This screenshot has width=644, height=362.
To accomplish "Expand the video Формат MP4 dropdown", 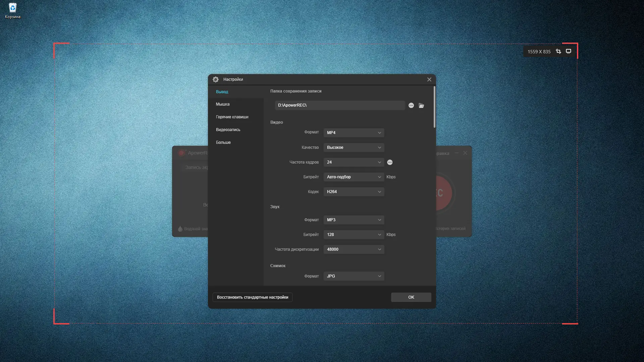I will pyautogui.click(x=354, y=133).
